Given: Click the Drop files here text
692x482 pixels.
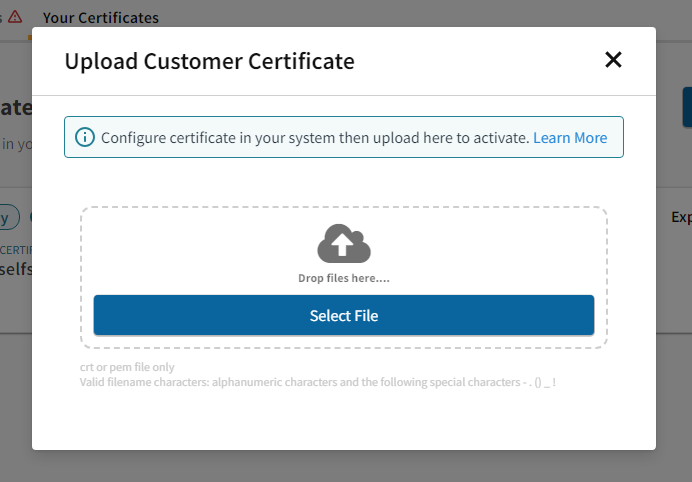Looking at the screenshot, I should 344,278.
